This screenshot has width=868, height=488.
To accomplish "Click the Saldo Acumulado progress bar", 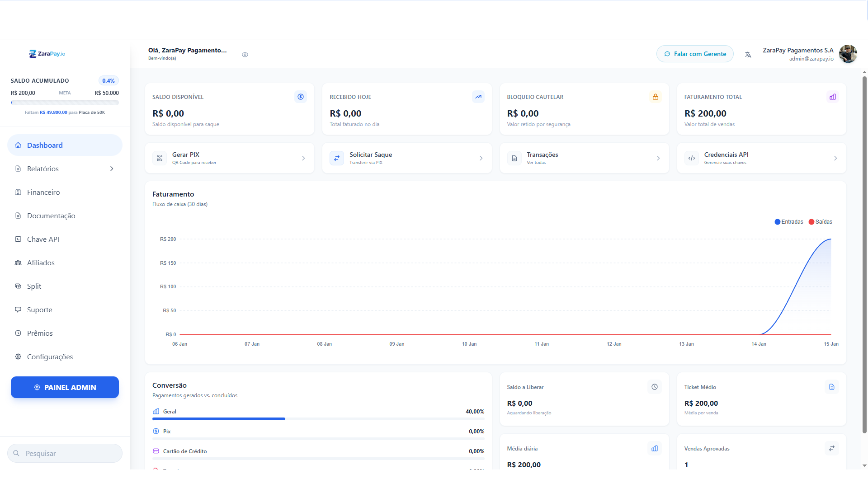I will click(65, 103).
